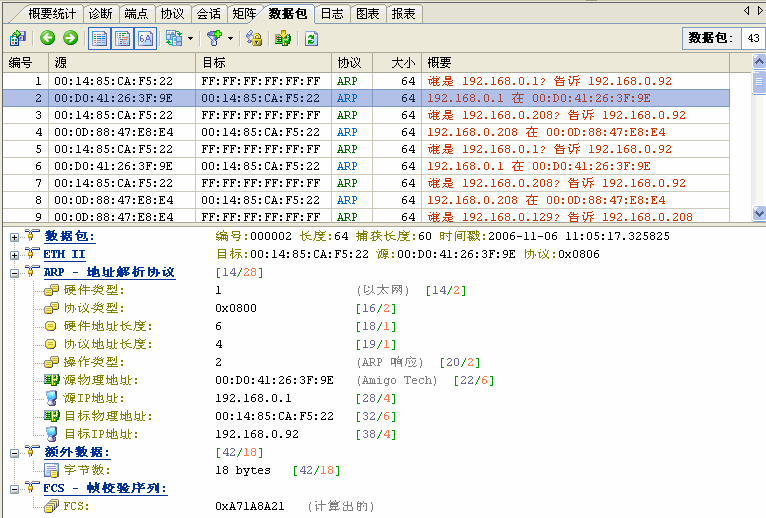Open the layout arrangement dropdown arrow

191,38
